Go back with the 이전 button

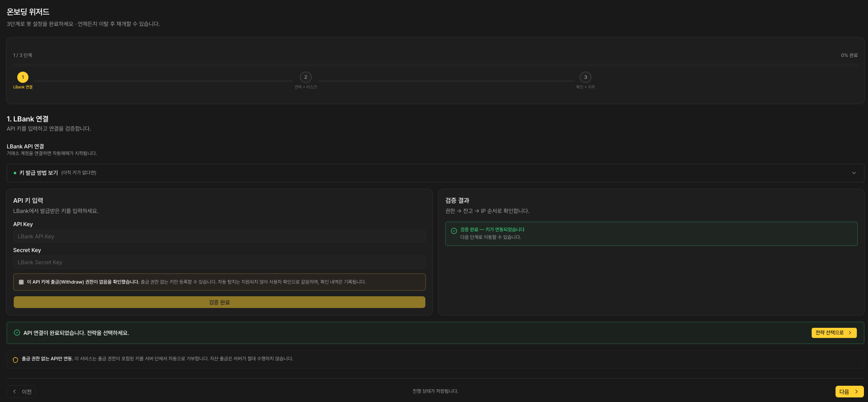(21, 392)
